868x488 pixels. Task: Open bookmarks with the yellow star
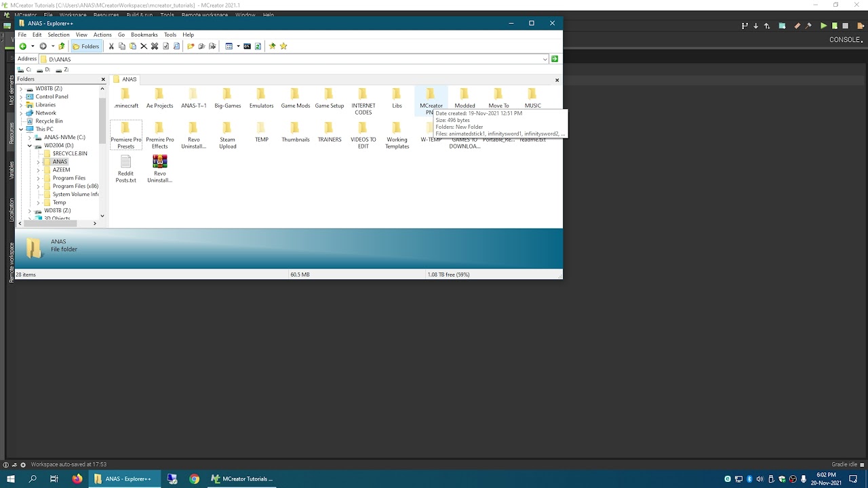click(283, 46)
